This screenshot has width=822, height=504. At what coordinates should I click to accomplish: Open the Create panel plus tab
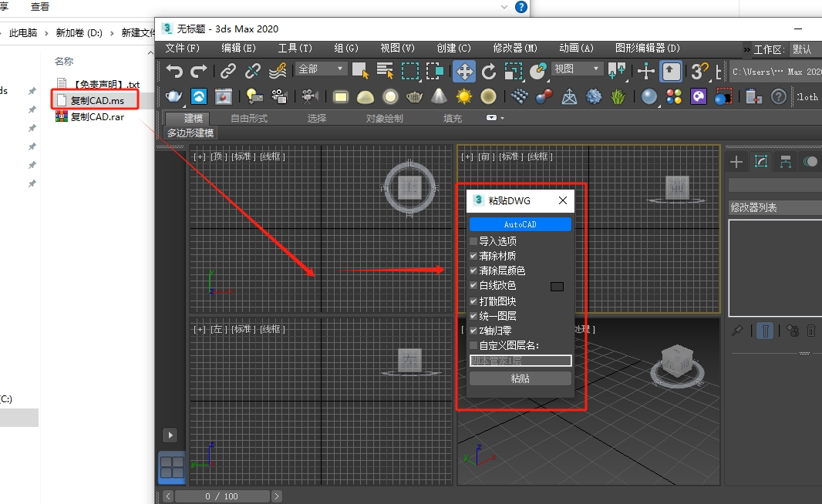(x=736, y=162)
